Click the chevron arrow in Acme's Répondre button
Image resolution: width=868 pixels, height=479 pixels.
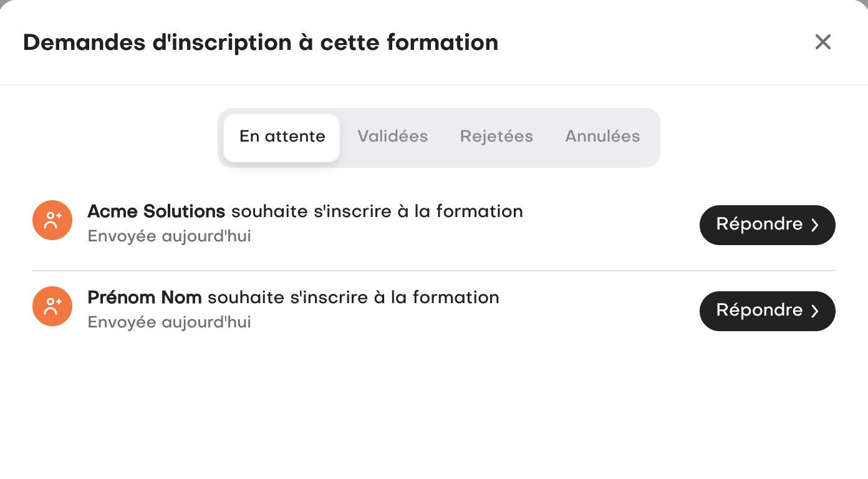tap(815, 226)
